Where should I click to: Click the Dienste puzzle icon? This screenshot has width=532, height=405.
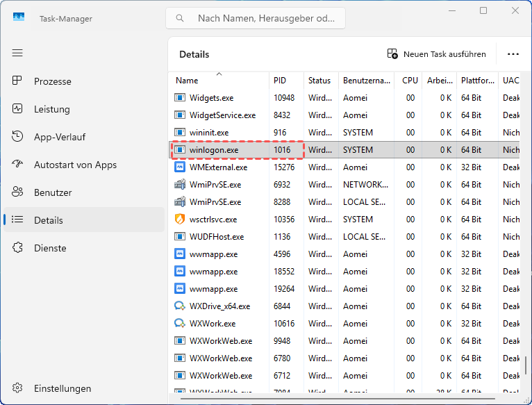click(x=18, y=248)
